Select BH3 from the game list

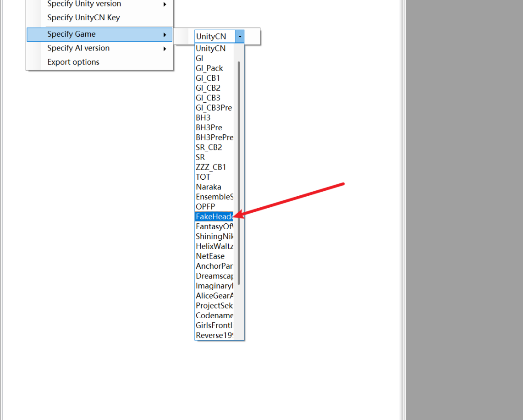tap(214, 118)
